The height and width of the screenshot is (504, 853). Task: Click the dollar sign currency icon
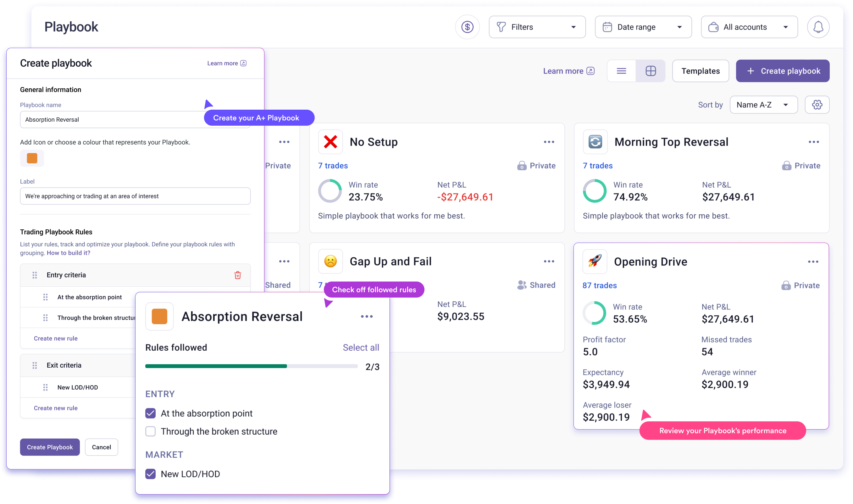pyautogui.click(x=467, y=27)
